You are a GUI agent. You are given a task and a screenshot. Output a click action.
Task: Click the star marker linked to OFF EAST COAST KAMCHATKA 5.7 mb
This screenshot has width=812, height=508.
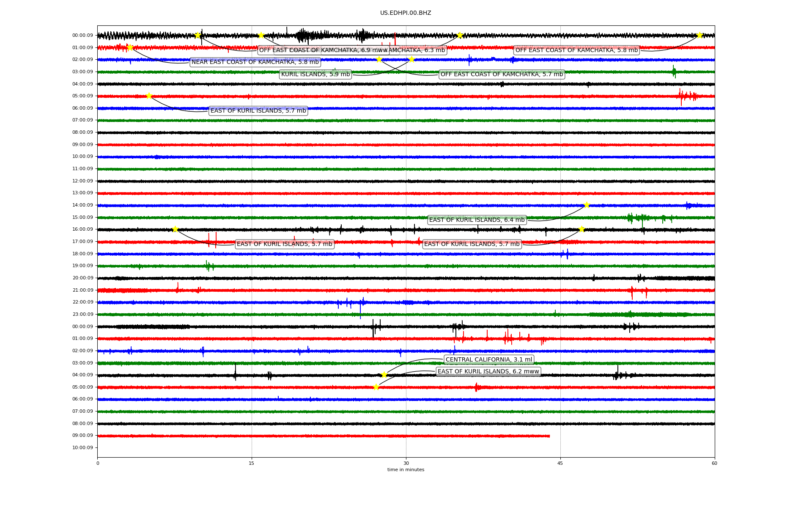(x=379, y=59)
